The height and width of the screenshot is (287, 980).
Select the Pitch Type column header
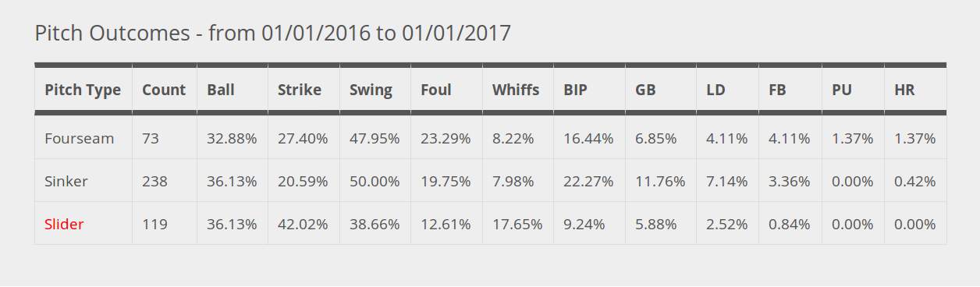pos(83,90)
